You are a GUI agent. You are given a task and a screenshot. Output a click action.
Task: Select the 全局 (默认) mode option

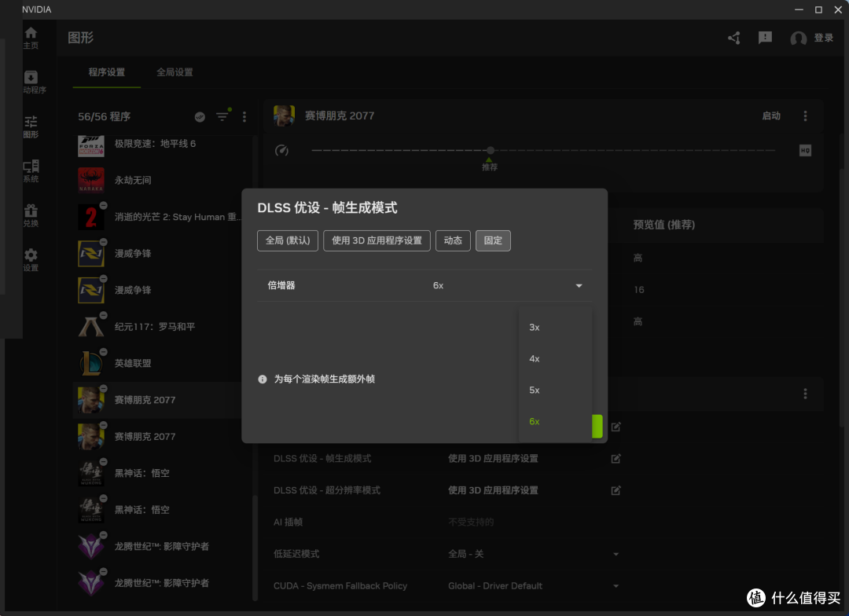tap(288, 240)
